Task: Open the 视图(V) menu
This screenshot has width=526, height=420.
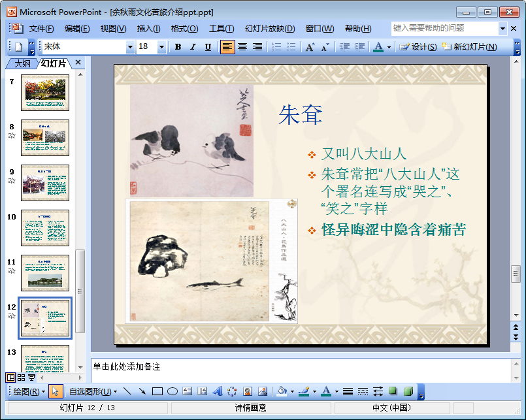Action: point(114,29)
